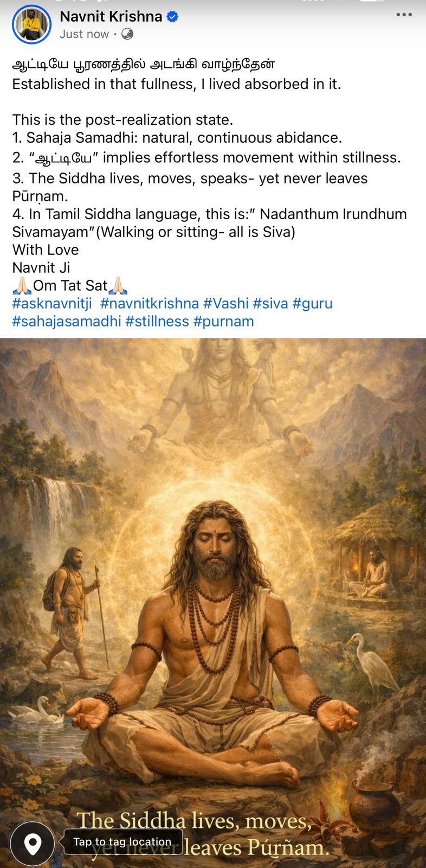Select the #guru hashtag
The image size is (426, 868).
coord(312,303)
